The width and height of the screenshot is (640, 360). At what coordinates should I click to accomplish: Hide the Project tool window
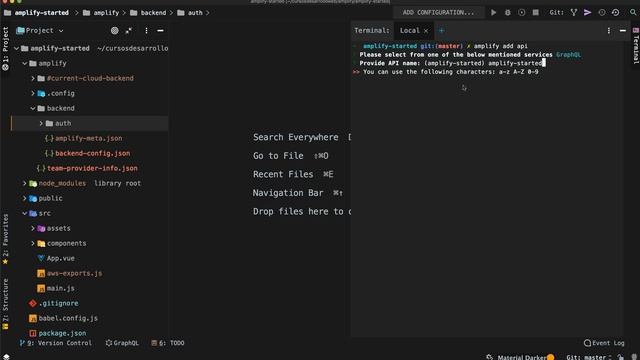point(160,31)
